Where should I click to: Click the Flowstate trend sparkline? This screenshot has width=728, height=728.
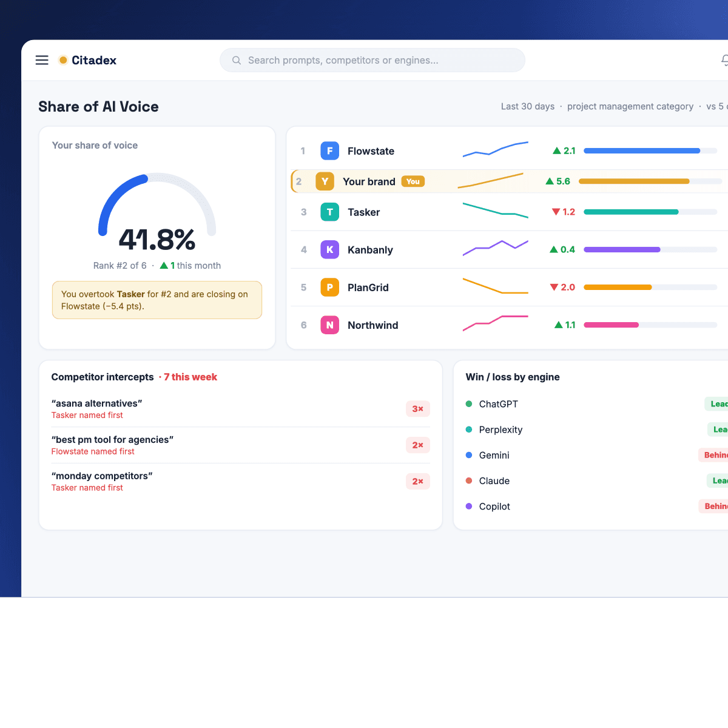[x=496, y=149]
